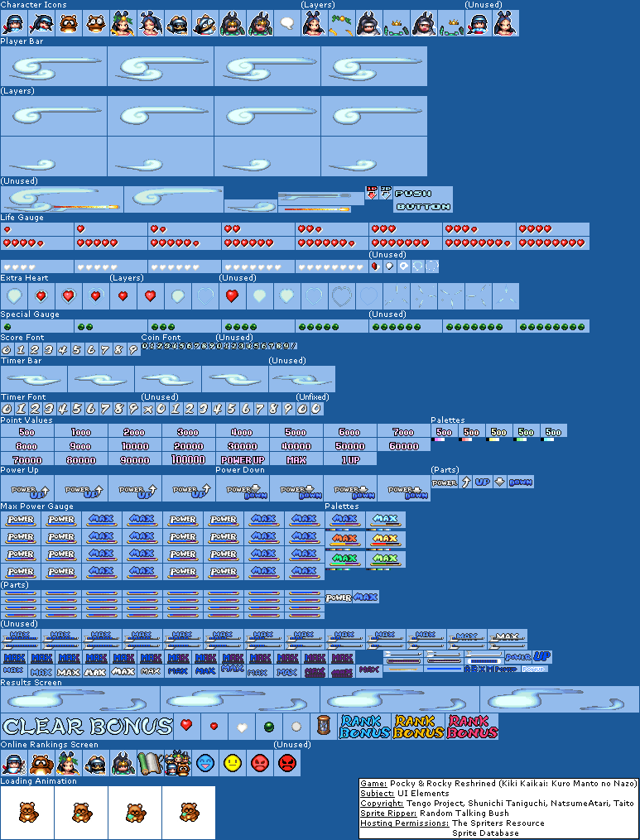
Task: Click the 'Game:' line in the info box
Action: [498, 783]
